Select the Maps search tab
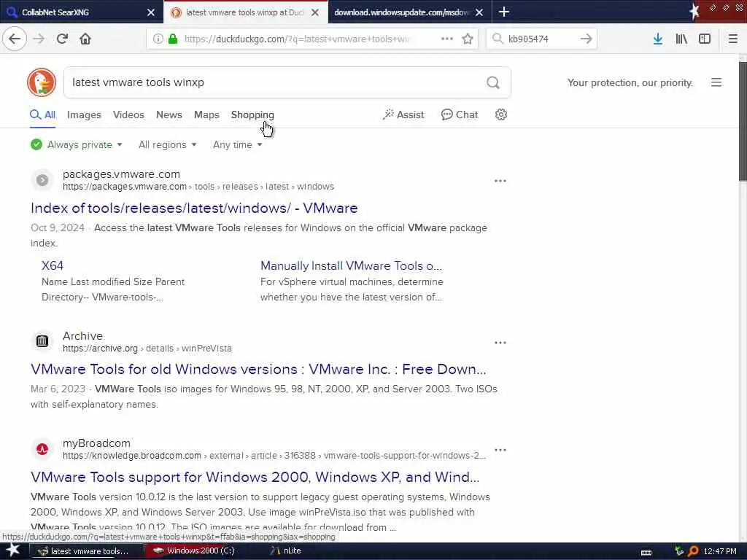 pyautogui.click(x=206, y=114)
